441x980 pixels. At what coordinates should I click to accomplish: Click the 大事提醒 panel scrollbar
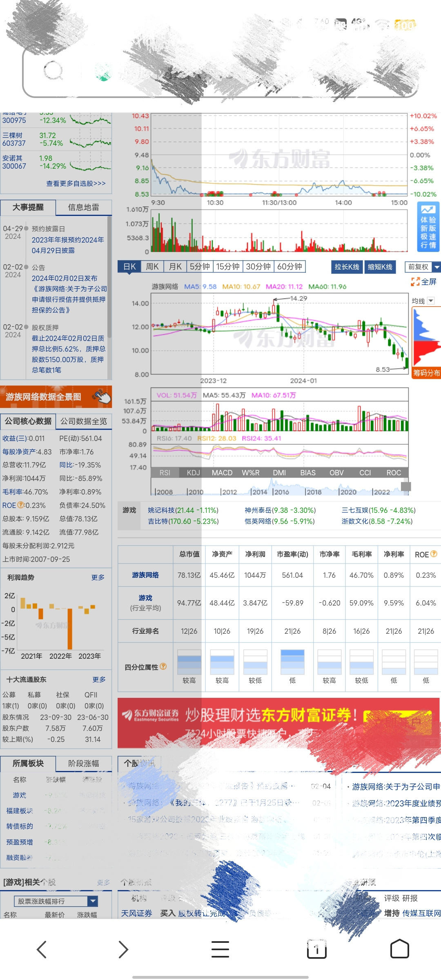pos(109,278)
